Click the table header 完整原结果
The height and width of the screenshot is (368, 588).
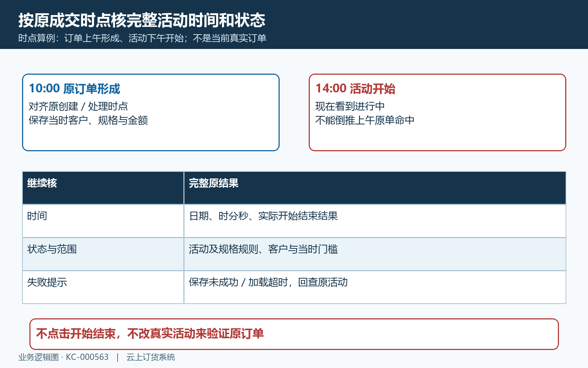click(375, 188)
